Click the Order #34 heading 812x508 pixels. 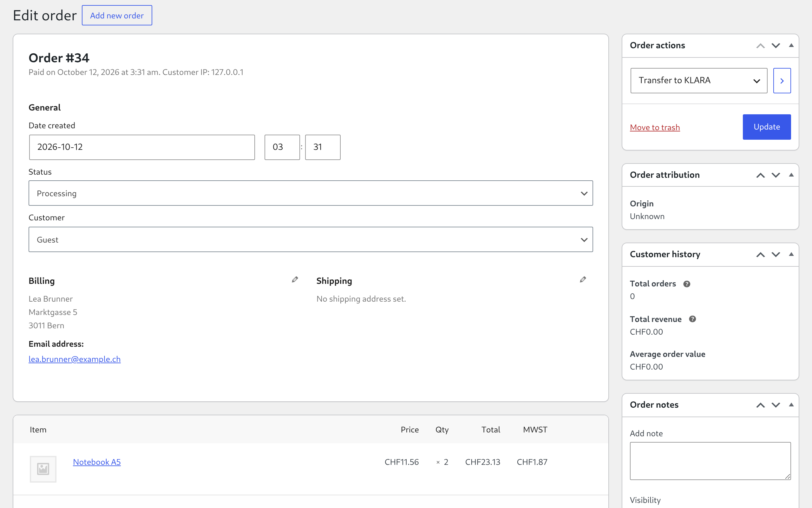point(59,58)
